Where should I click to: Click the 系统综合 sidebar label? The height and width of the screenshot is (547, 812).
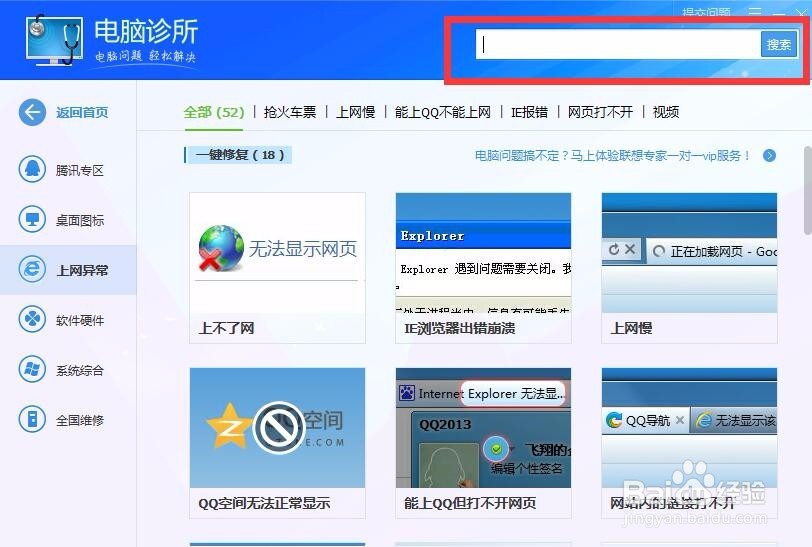pos(80,370)
